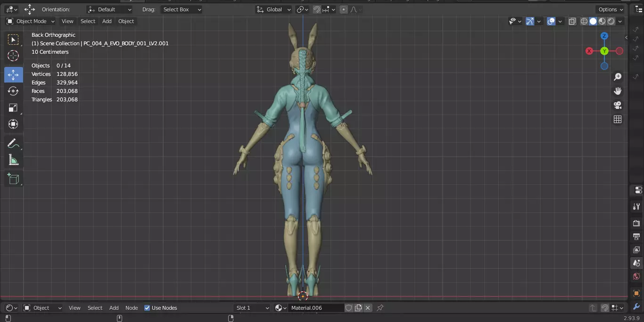Enable the Use Nodes checkbox
The height and width of the screenshot is (322, 644).
(147, 308)
